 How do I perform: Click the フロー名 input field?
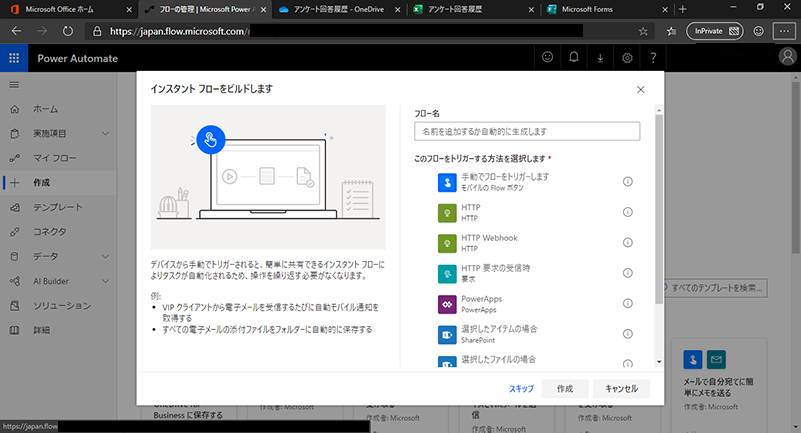pos(527,131)
